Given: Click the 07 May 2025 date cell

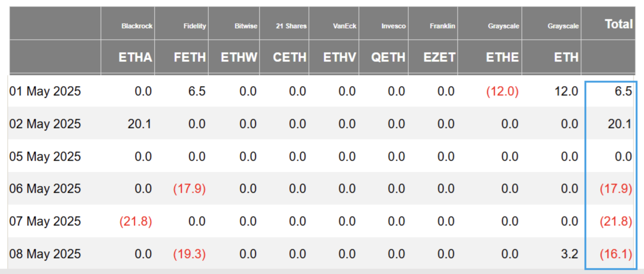Looking at the screenshot, I should coord(45,222).
